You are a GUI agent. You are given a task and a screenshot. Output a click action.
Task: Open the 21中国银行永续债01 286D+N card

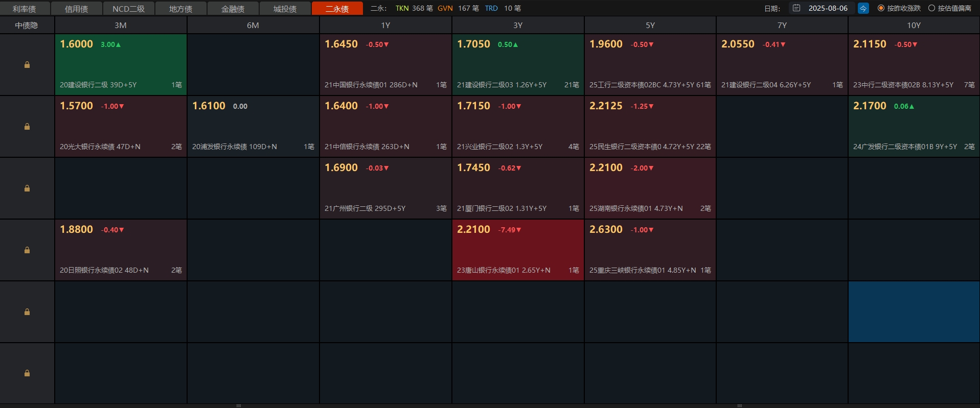(385, 64)
